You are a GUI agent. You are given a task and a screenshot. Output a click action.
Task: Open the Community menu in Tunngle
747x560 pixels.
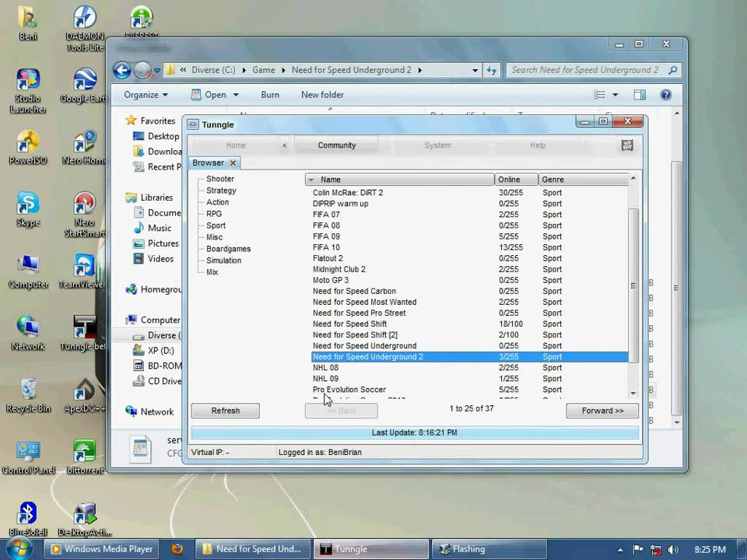click(337, 145)
